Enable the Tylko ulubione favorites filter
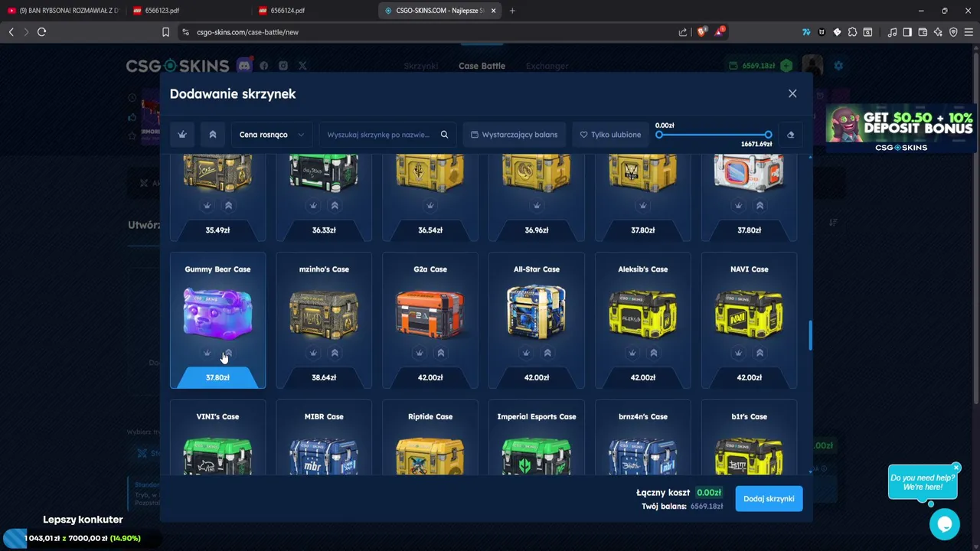 point(610,135)
